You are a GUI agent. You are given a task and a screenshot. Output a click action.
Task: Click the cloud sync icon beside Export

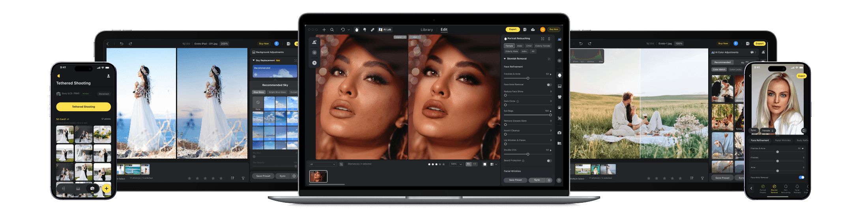533,30
